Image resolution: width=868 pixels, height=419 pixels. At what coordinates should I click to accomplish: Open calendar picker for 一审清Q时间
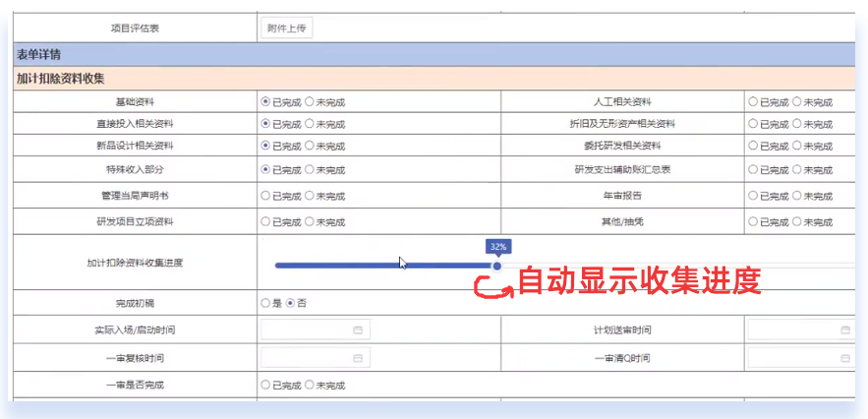pyautogui.click(x=844, y=358)
